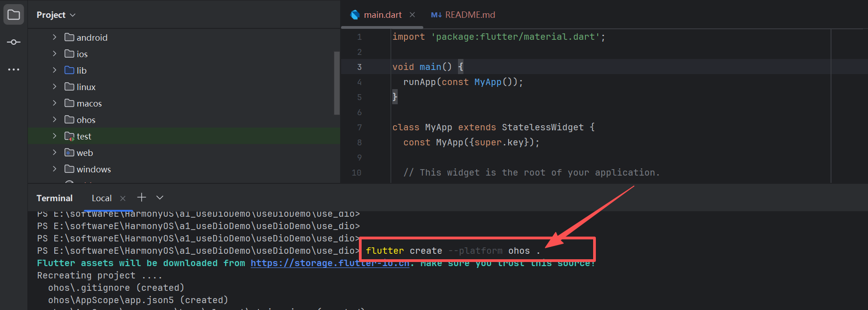The height and width of the screenshot is (310, 868).
Task: Click the 'This widget is the root' comment
Action: point(531,172)
